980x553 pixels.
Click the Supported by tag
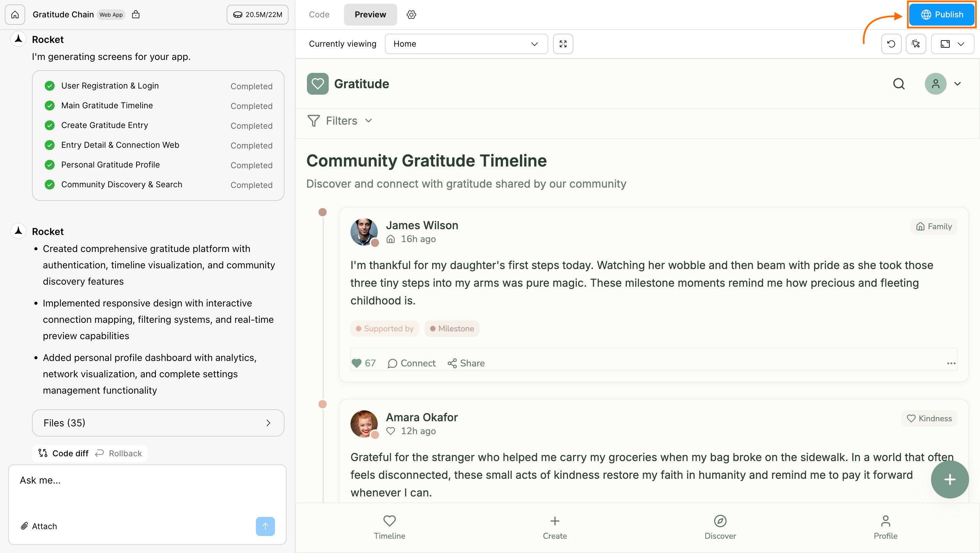click(385, 329)
